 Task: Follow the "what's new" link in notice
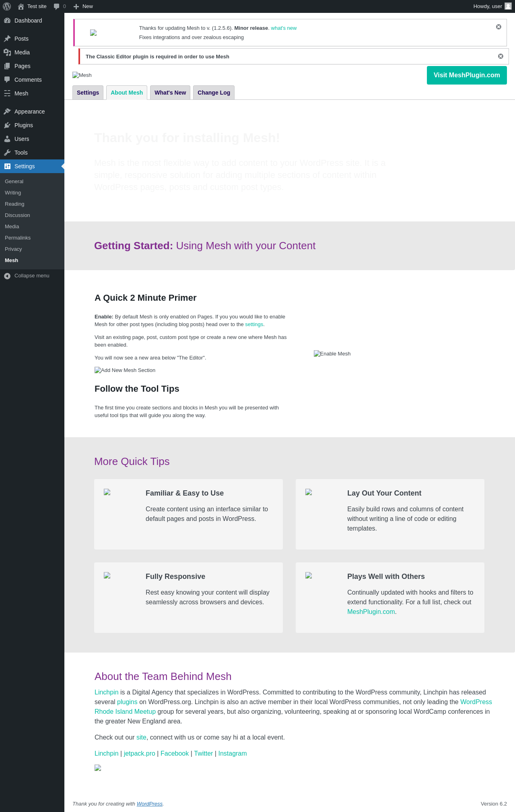284,28
